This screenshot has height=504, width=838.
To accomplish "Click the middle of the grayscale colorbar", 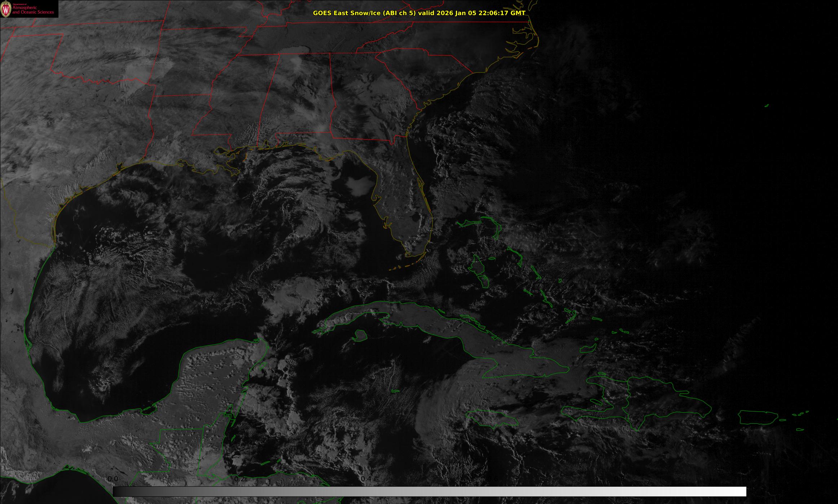I will pyautogui.click(x=429, y=491).
